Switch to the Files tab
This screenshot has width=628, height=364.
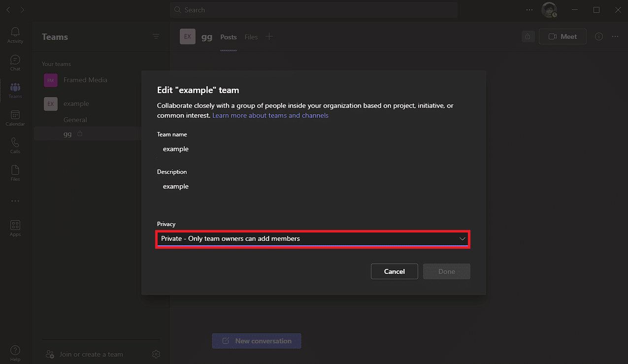(x=251, y=37)
